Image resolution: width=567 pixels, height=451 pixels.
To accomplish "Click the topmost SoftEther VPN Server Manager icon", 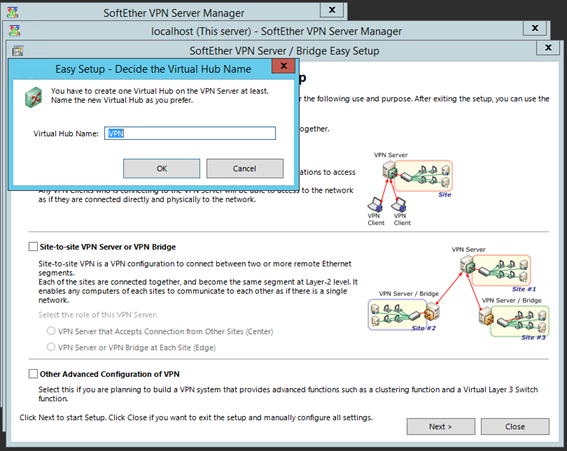I will [x=13, y=12].
